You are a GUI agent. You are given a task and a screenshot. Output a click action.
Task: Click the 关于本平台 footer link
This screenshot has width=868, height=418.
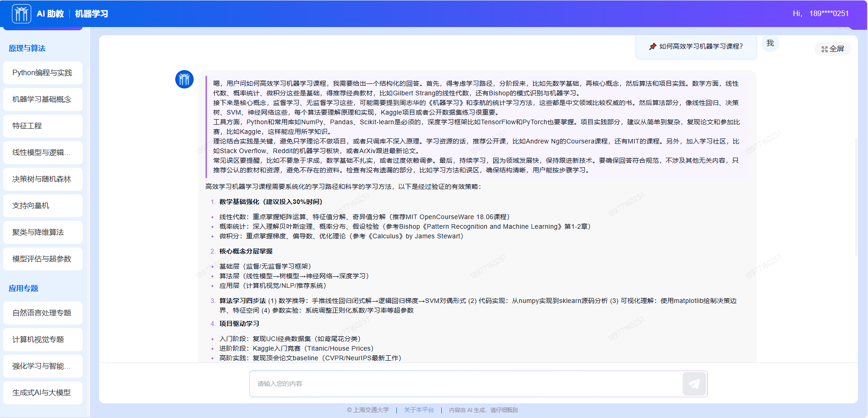418,410
